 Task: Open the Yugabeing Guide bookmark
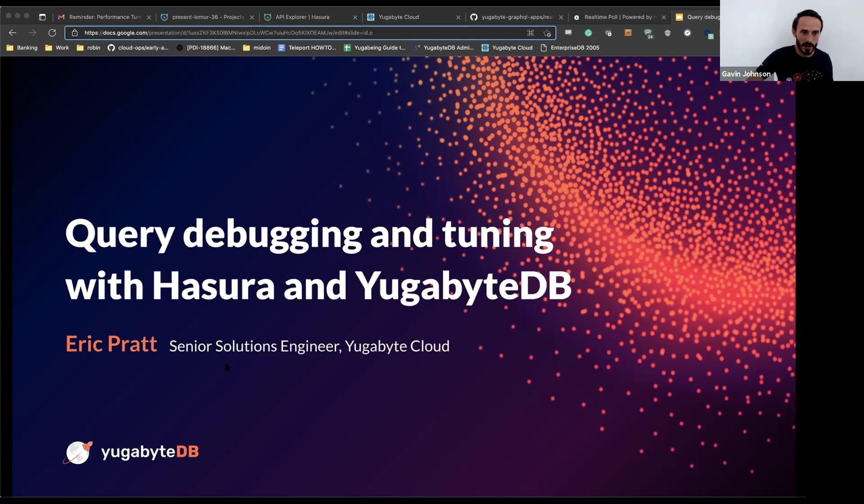point(375,48)
